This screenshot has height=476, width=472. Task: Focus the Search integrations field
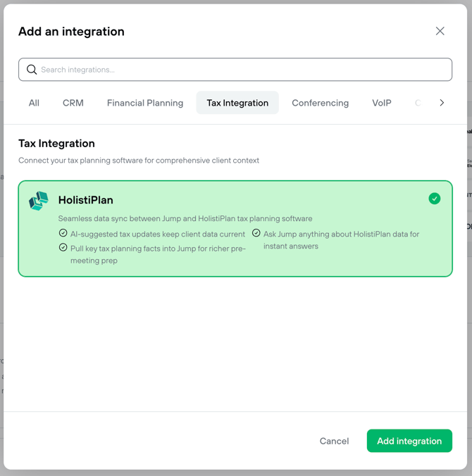[x=235, y=70]
